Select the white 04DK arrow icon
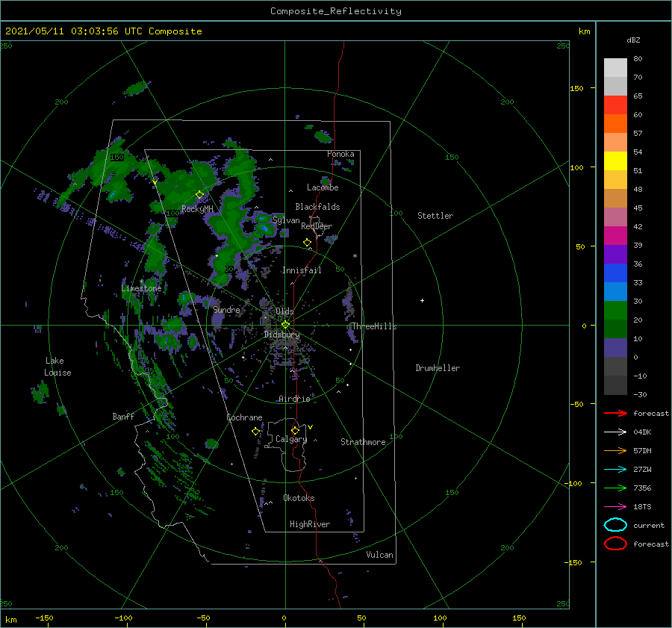 [615, 432]
